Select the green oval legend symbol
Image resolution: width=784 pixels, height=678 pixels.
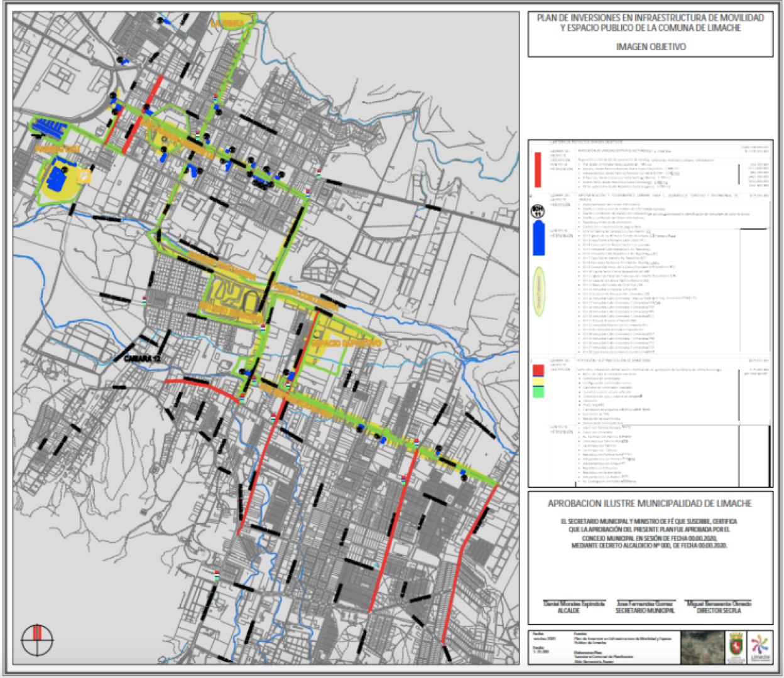[x=538, y=291]
